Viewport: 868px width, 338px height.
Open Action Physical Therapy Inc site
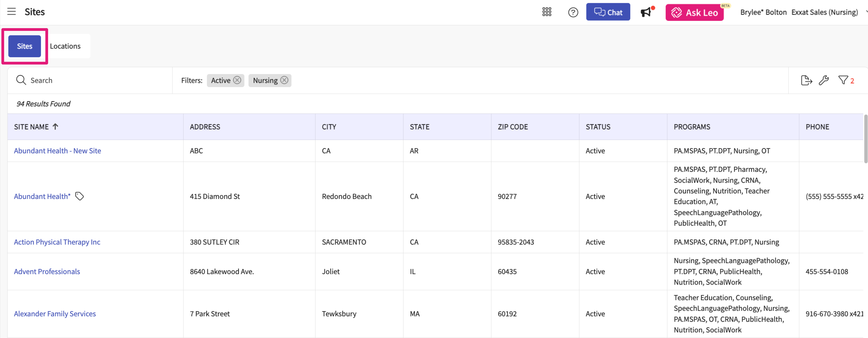coord(57,242)
